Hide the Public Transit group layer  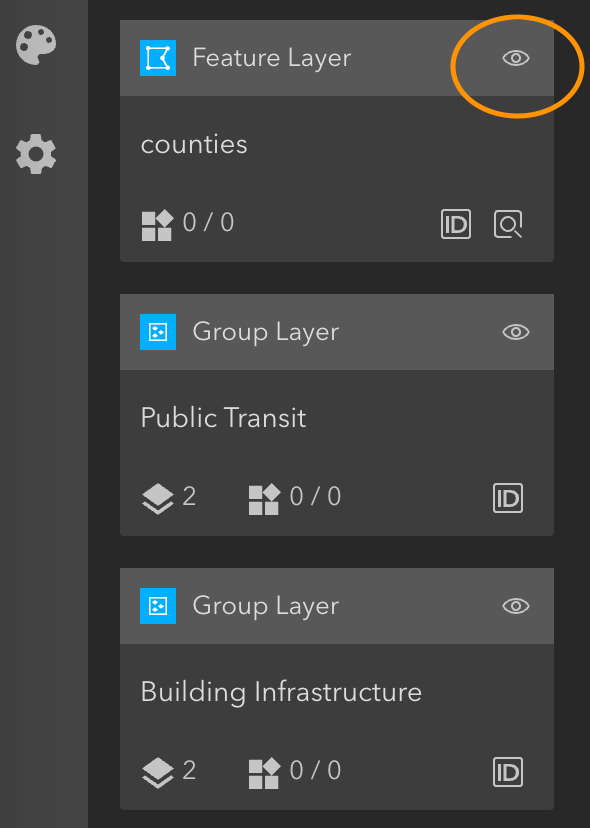tap(516, 332)
